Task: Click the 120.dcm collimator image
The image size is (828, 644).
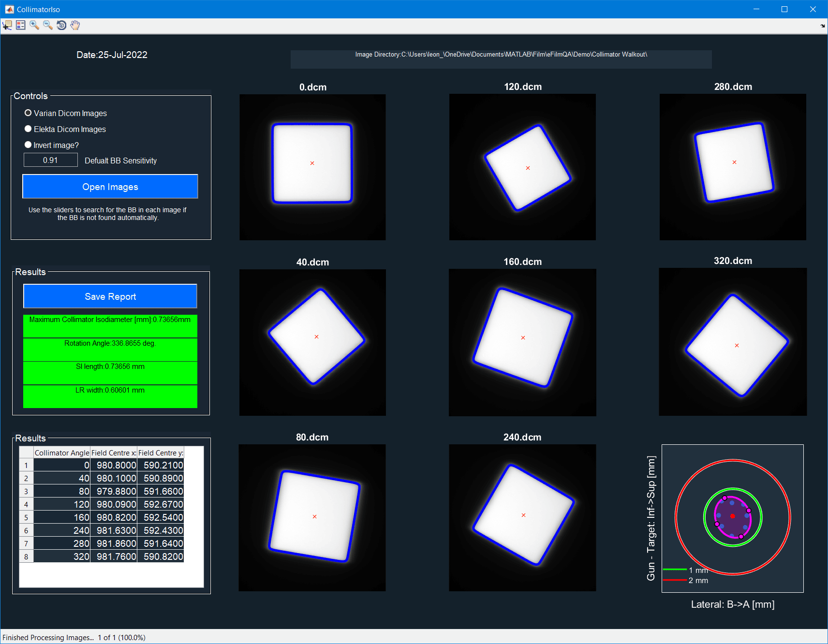Action: [x=522, y=167]
